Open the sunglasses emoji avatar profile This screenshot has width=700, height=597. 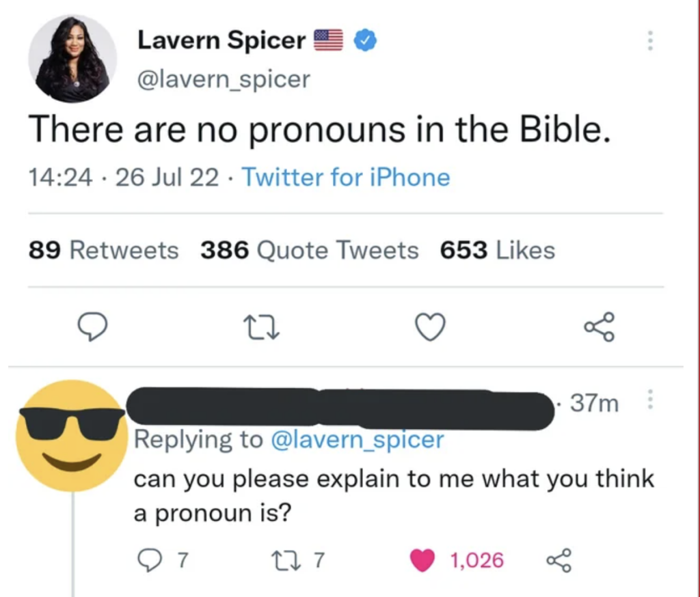pyautogui.click(x=71, y=436)
